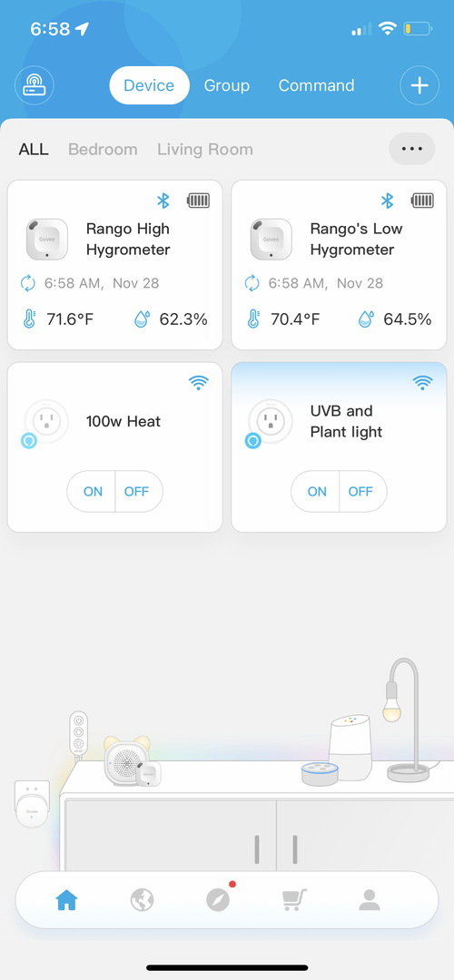Open the gateway hub icon at top left
The height and width of the screenshot is (980, 454).
tap(35, 85)
